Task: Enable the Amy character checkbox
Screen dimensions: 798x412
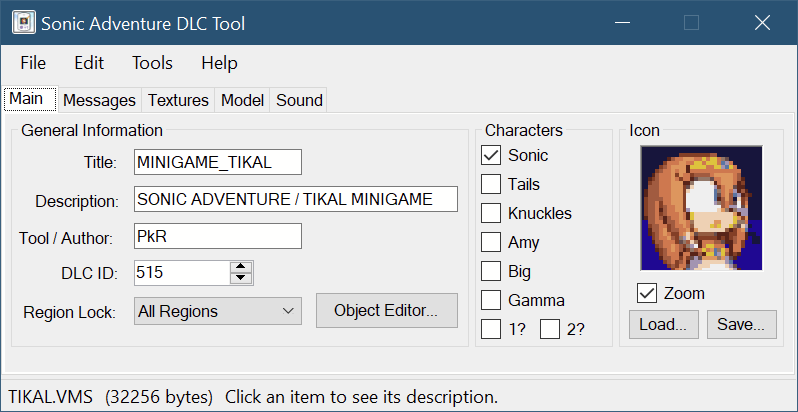Action: (491, 242)
